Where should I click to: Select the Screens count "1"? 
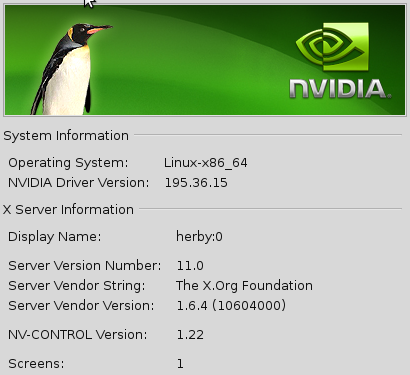pos(180,364)
